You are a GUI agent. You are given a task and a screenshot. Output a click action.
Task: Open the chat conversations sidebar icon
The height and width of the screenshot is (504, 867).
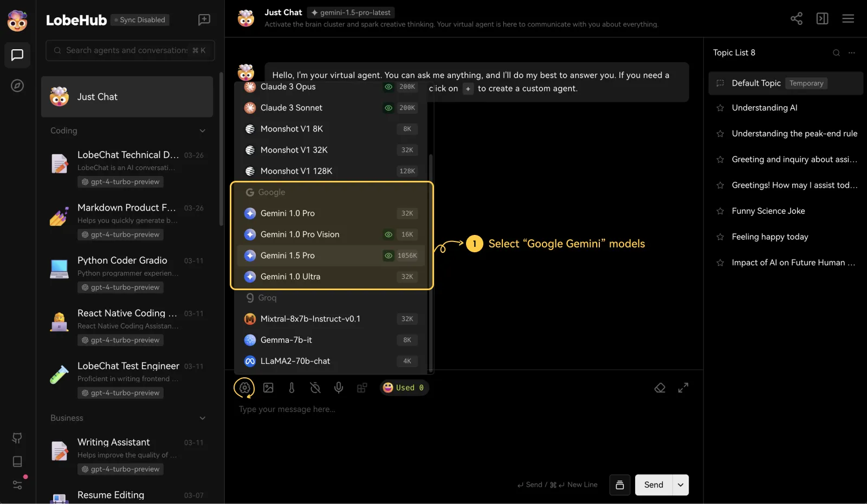[17, 55]
